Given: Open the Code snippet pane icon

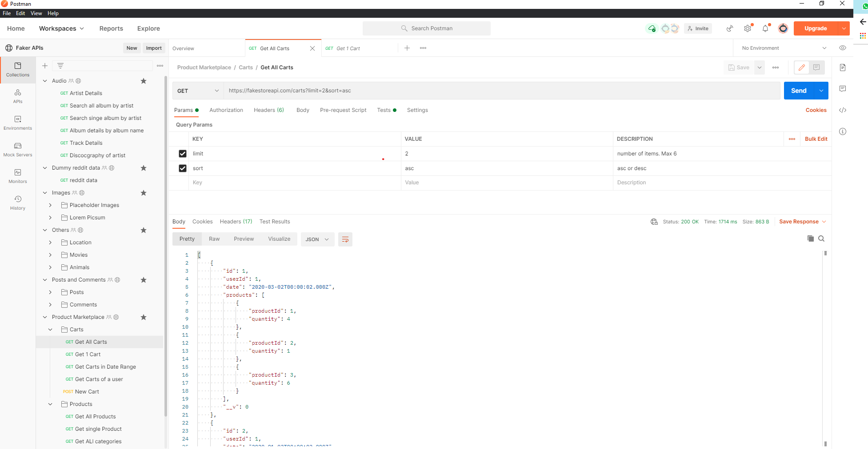Looking at the screenshot, I should pyautogui.click(x=843, y=110).
